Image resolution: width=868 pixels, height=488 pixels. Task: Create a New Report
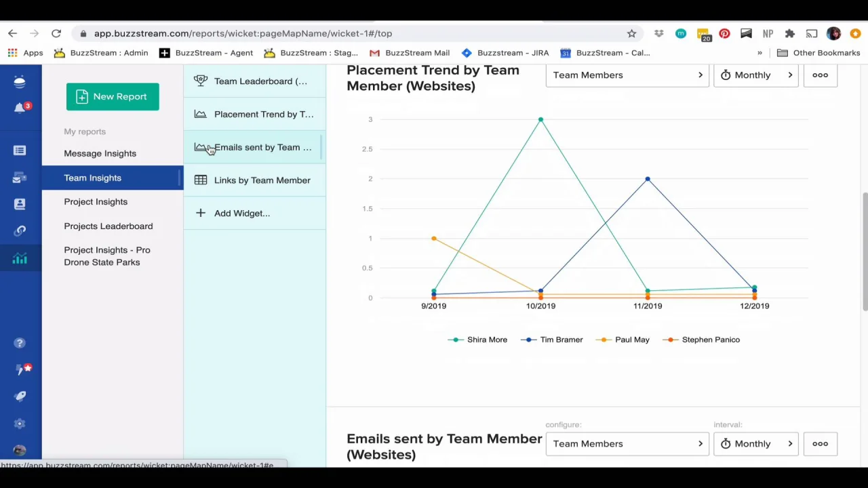(x=113, y=96)
